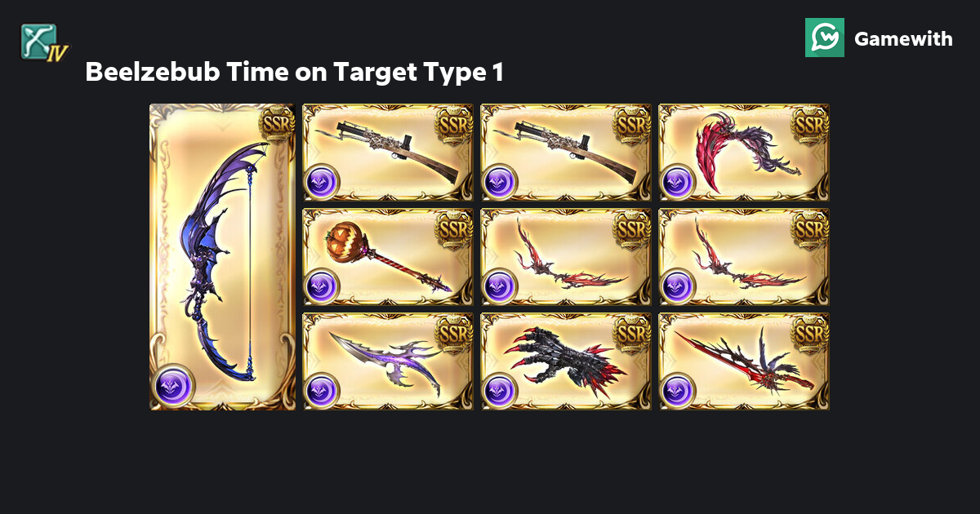
Task: Open the Gamewith text link
Action: tap(903, 38)
